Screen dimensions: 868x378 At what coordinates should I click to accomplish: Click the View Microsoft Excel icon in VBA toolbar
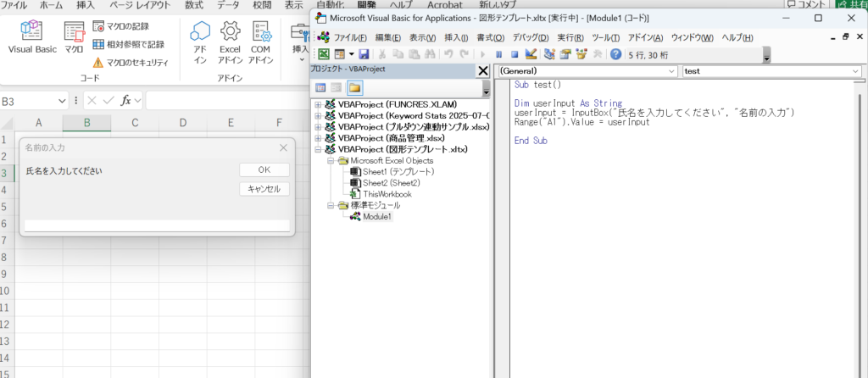(x=324, y=54)
